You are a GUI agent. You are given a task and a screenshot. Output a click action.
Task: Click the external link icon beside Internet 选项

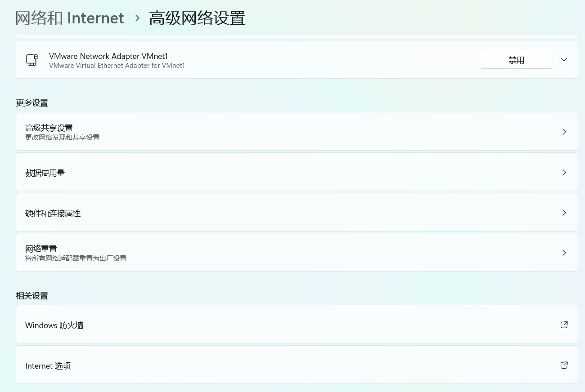[x=564, y=365]
